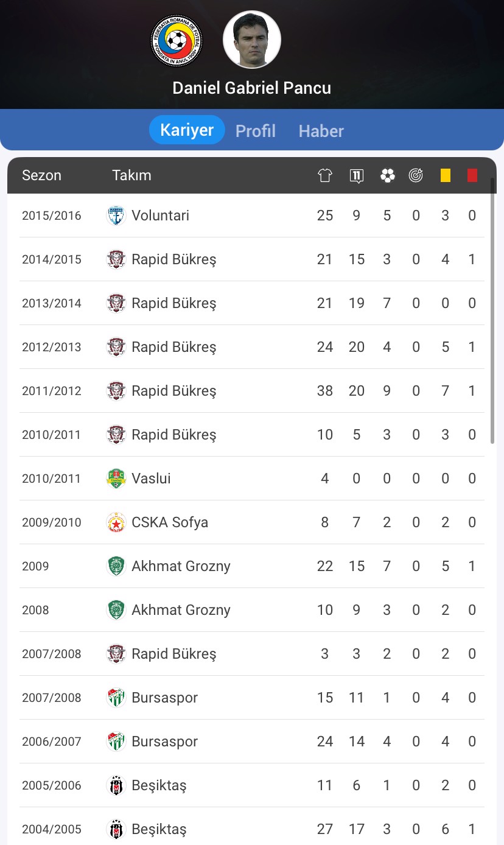Click the starting eleven column icon
504x845 pixels.
tap(357, 175)
